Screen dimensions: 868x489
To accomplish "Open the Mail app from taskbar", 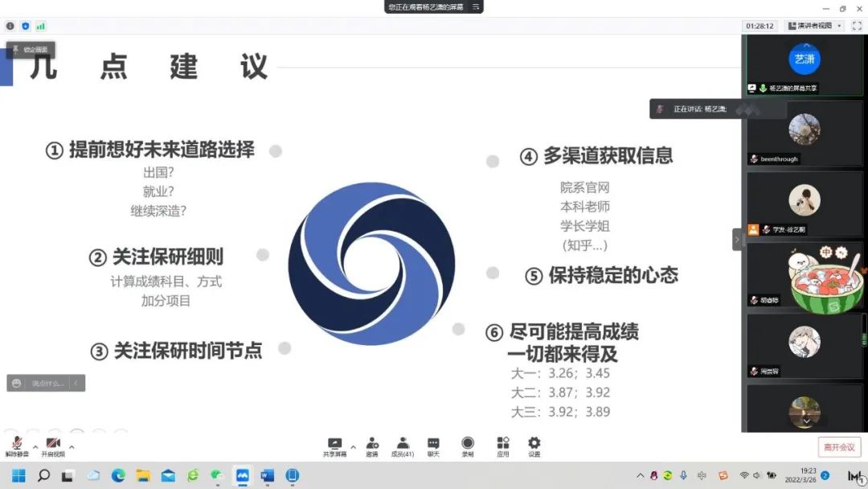I will coord(168,475).
